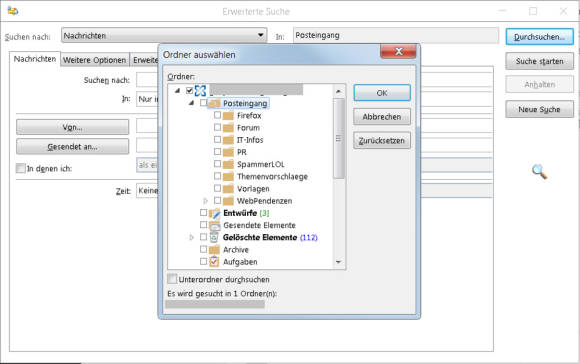The height and width of the screenshot is (364, 580).
Task: Click folder list scroll down arrow
Action: tap(338, 262)
